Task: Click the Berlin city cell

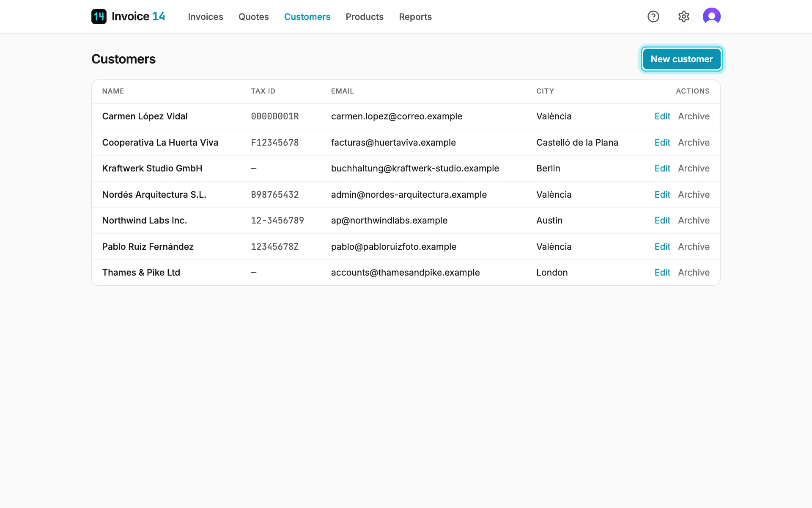Action: [548, 168]
